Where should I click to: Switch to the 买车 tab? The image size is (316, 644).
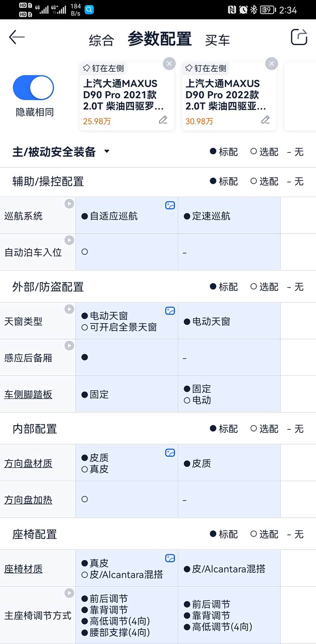pos(217,40)
